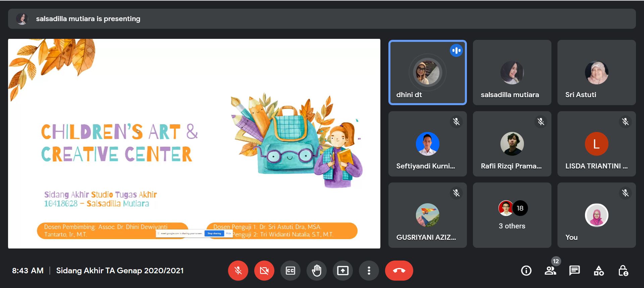
Task: Open the Activities panel
Action: point(599,271)
